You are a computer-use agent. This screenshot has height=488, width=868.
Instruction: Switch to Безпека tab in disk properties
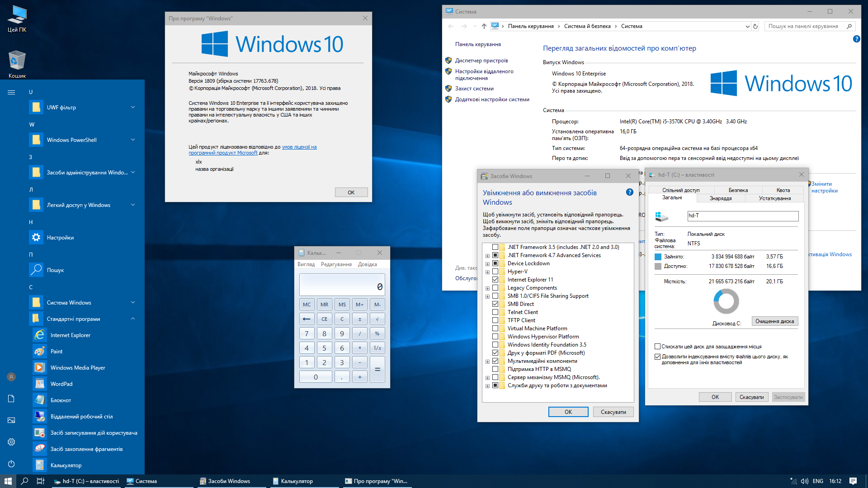(738, 190)
